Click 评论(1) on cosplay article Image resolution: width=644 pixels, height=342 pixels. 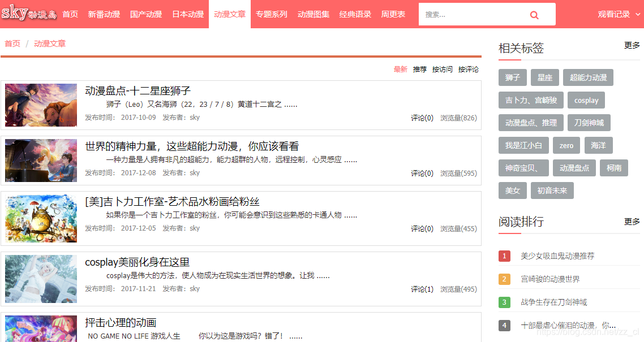click(422, 289)
